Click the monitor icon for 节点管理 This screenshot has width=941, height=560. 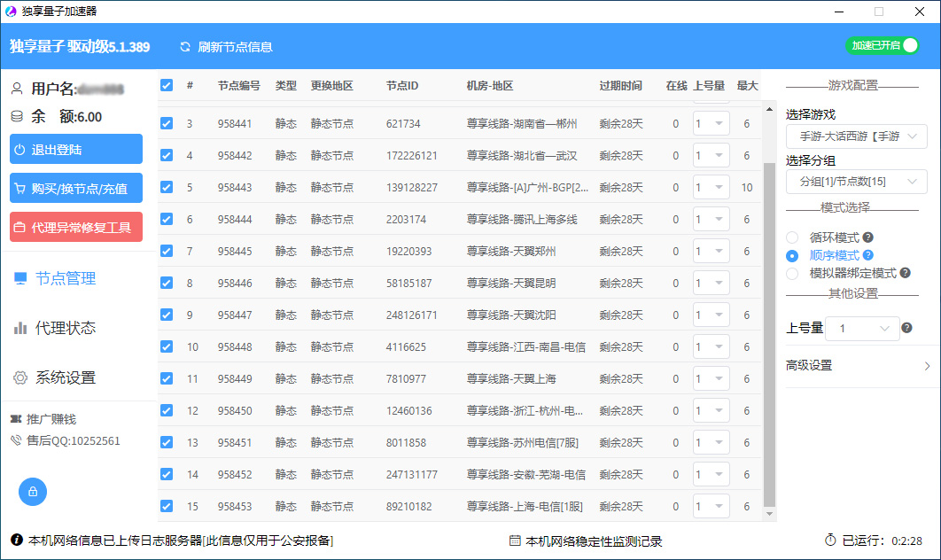tap(20, 278)
